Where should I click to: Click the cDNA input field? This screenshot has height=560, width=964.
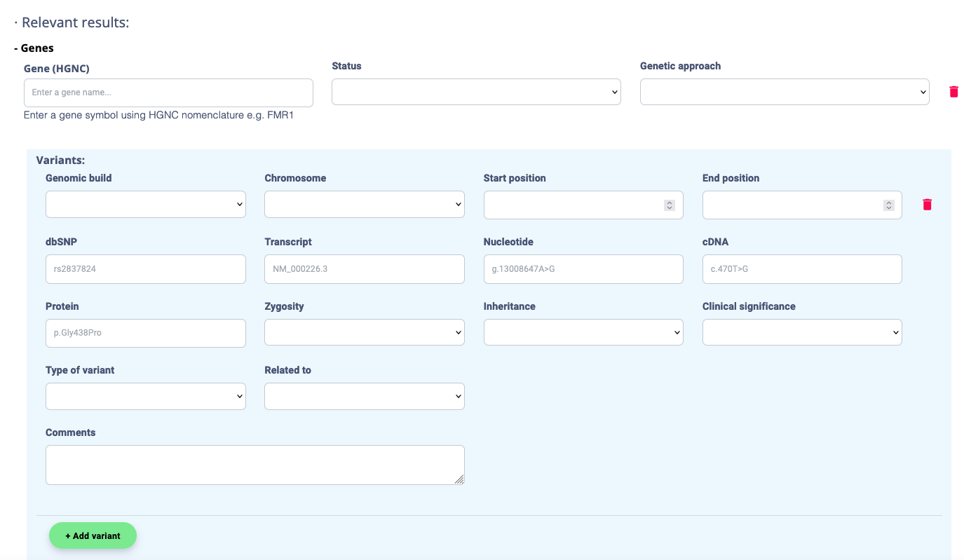pos(801,269)
